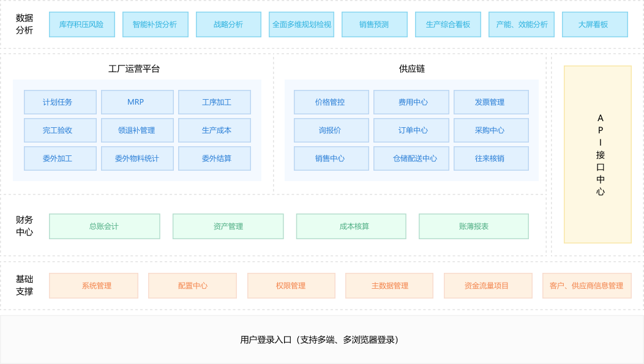Open 总账会计 in 财务中心
Screen dimensions: 644x364
(104, 226)
